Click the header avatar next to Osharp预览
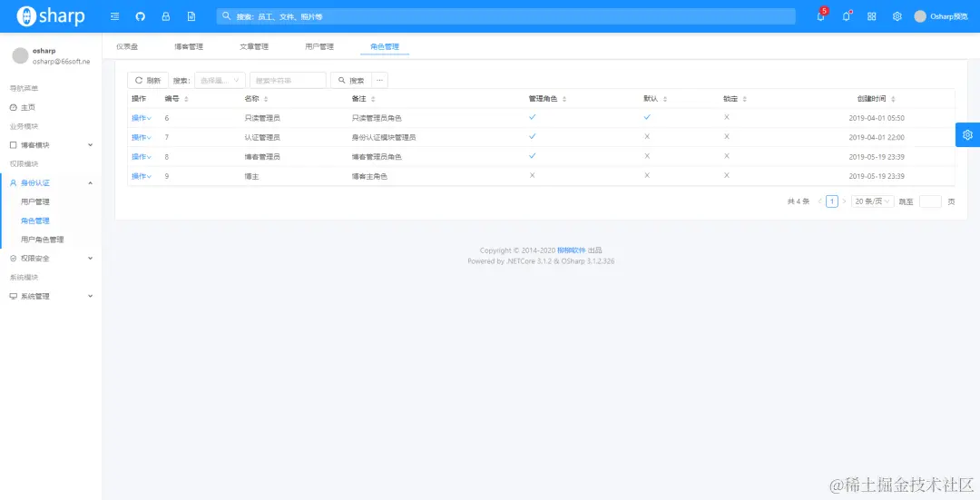Screen dimensions: 980x500 click(x=920, y=16)
